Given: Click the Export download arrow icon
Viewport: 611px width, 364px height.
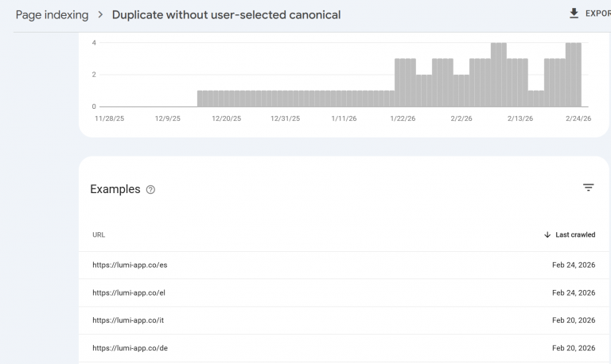Looking at the screenshot, I should (574, 14).
